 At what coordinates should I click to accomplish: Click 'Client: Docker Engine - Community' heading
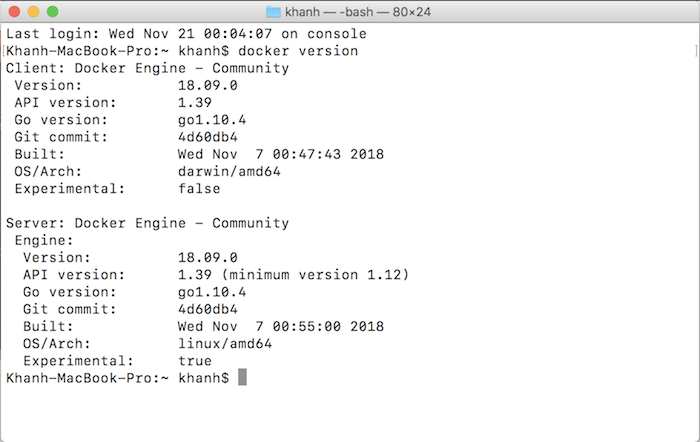click(147, 68)
